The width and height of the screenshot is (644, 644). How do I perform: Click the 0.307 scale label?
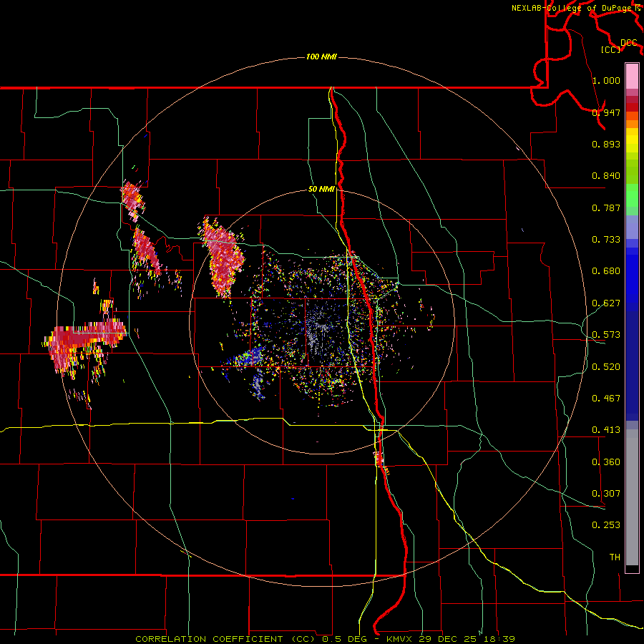pos(606,493)
